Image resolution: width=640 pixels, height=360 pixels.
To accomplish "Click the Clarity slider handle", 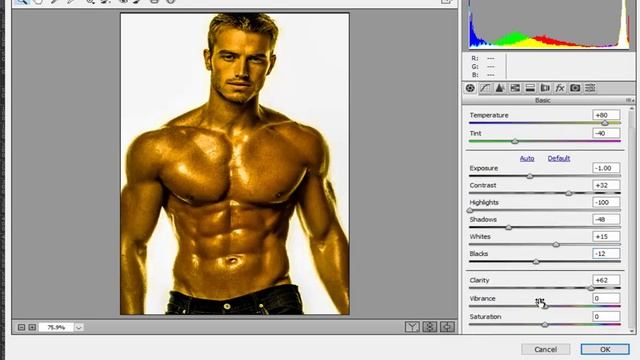I will [x=591, y=288].
